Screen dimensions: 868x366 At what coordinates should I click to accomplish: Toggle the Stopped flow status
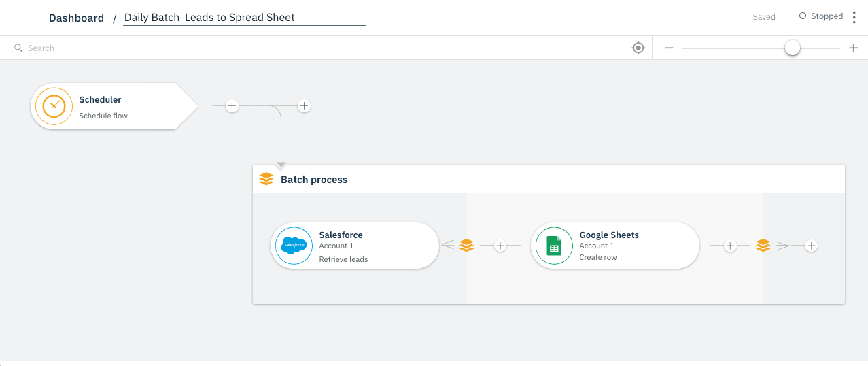[x=820, y=16]
